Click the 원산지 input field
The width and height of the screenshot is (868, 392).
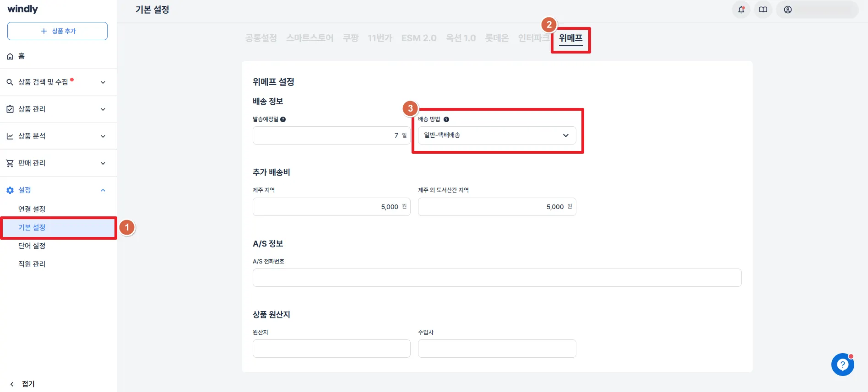[x=331, y=349]
